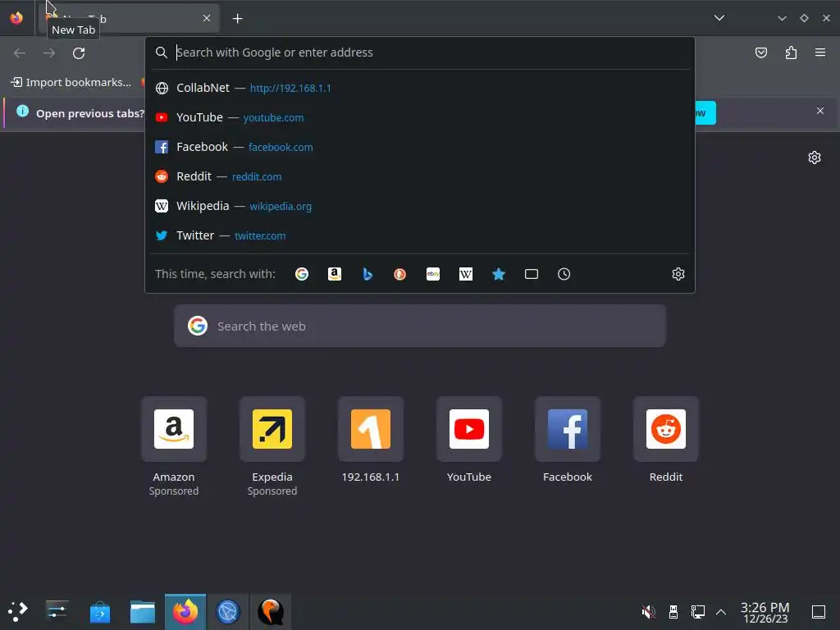Select Facebook suggestion facebook.com
Image resolution: width=840 pixels, height=630 pixels.
pyautogui.click(x=420, y=147)
